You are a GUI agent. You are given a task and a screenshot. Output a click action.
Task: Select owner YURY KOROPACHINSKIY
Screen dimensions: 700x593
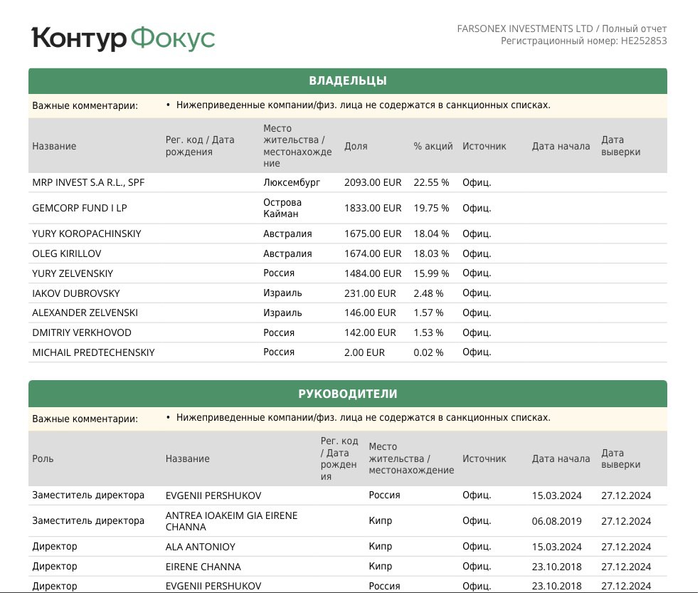click(87, 233)
